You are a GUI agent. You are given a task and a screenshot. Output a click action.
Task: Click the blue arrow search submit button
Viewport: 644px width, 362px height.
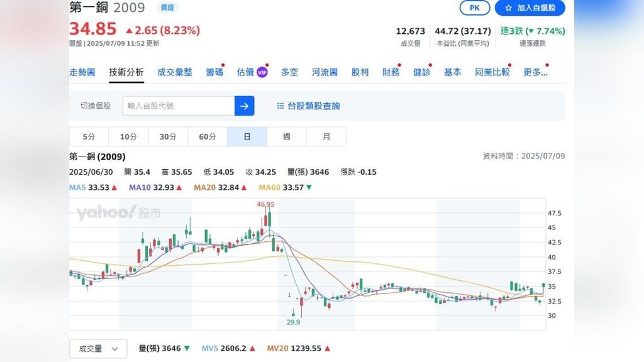pos(244,106)
